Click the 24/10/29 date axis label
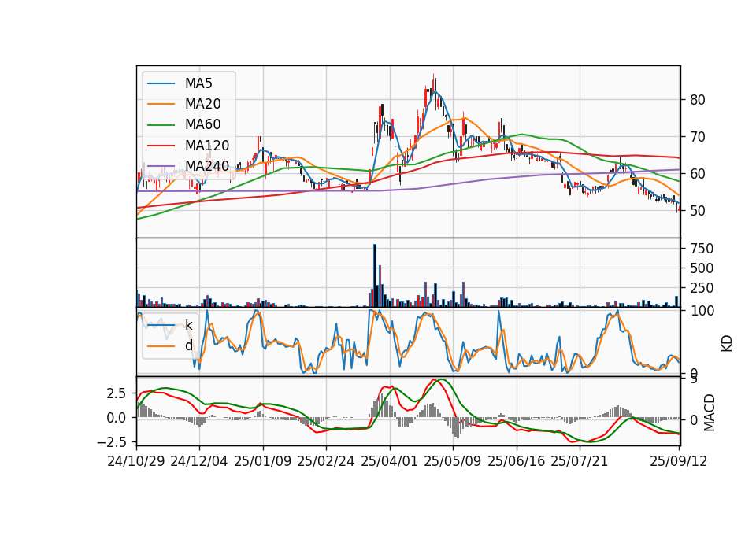This screenshot has width=756, height=543. click(x=136, y=461)
